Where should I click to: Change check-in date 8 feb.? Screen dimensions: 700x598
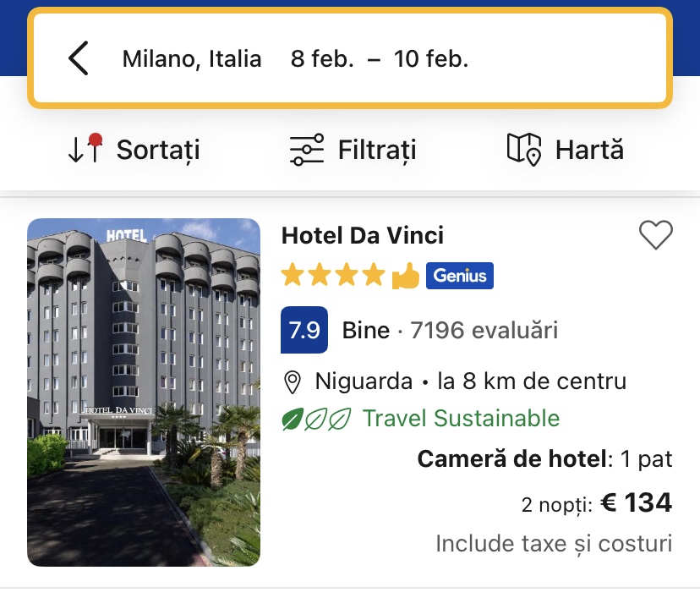click(322, 58)
